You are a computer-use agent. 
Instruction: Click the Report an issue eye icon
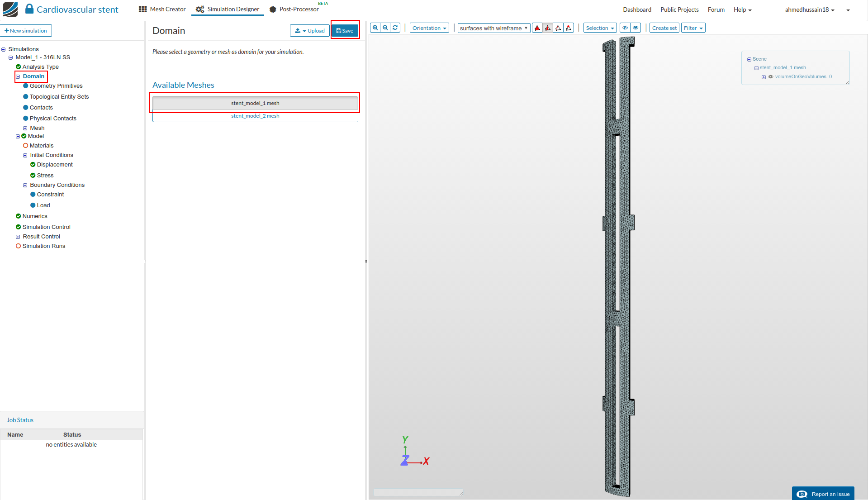(x=802, y=494)
